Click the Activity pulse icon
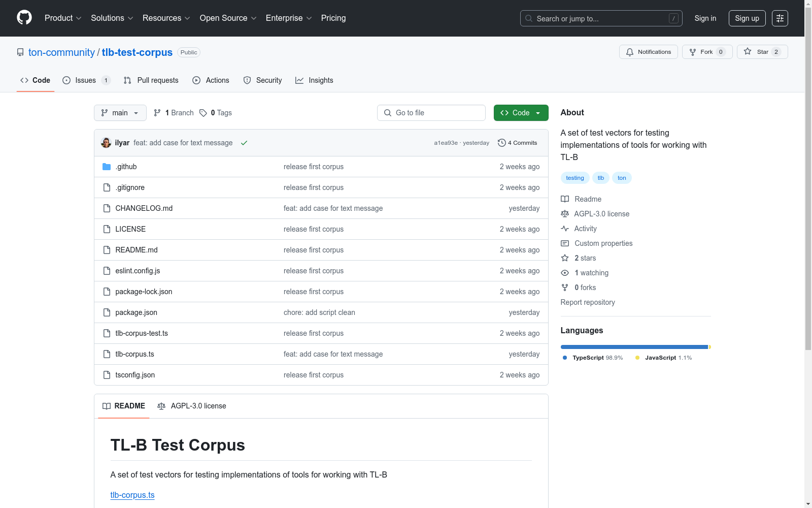The height and width of the screenshot is (508, 812). click(565, 229)
